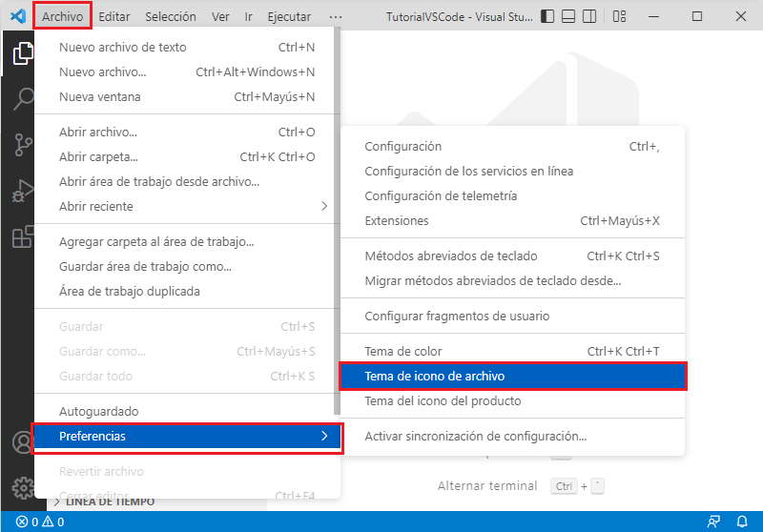Choose Migrar métodos abreviados de teclado desde

512,280
